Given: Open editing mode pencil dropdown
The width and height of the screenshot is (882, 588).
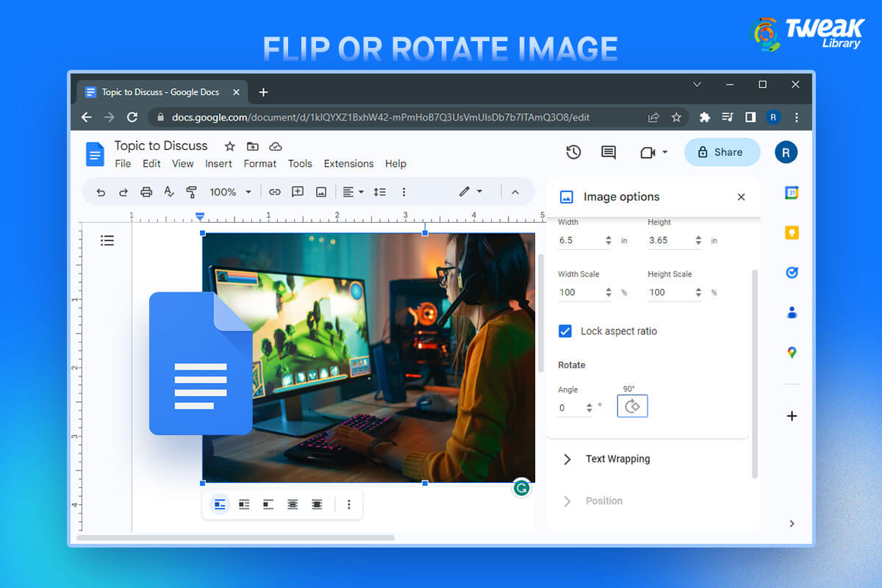Looking at the screenshot, I should tap(470, 192).
